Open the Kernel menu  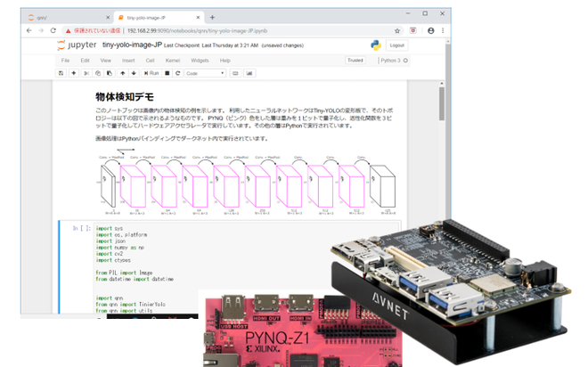pos(173,61)
